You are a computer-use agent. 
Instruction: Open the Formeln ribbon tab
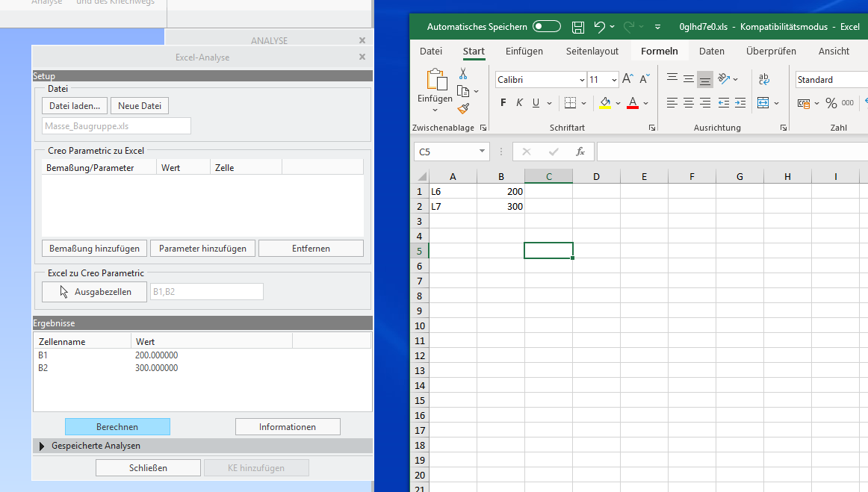pyautogui.click(x=660, y=51)
